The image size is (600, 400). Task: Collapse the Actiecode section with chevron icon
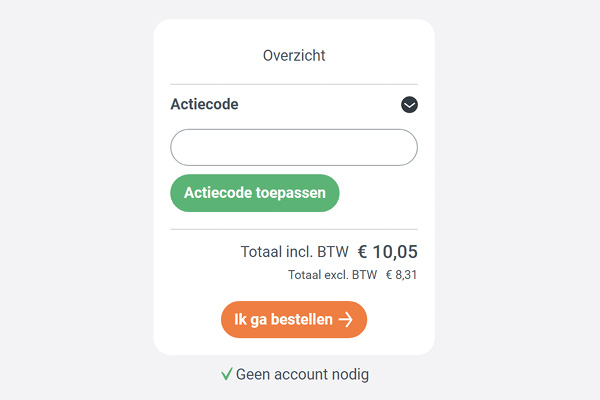409,104
